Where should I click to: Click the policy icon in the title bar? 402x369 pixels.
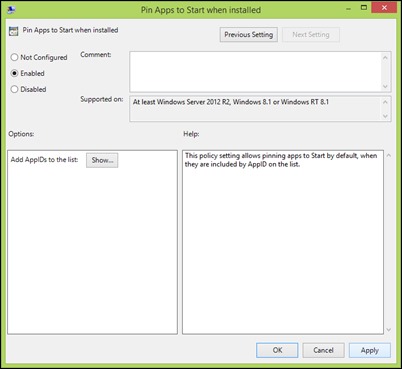11,10
